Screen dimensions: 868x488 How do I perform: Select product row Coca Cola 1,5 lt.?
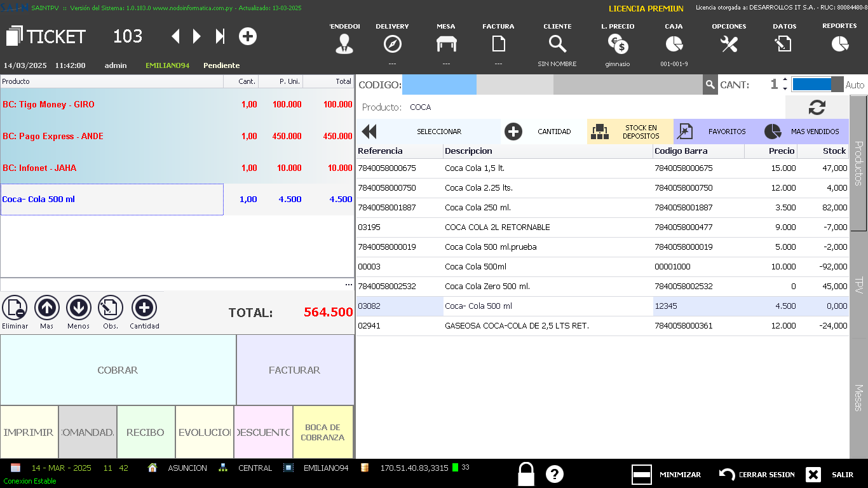pos(602,168)
